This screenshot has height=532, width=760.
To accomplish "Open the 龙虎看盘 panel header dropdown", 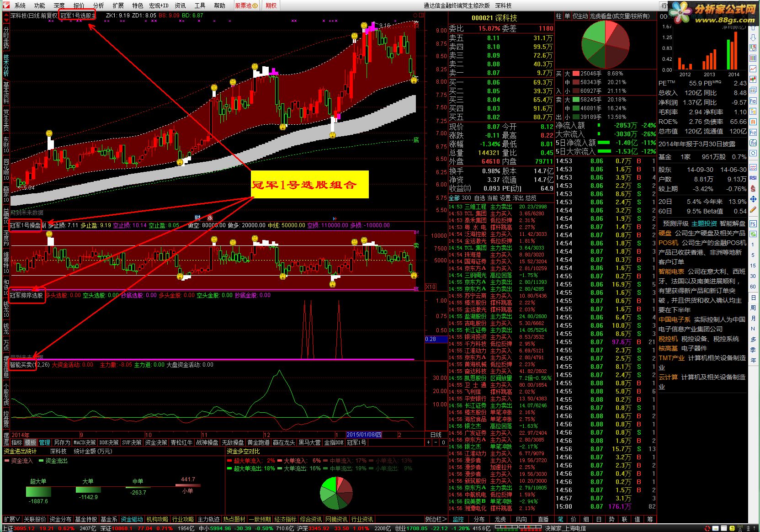I will coord(619,16).
